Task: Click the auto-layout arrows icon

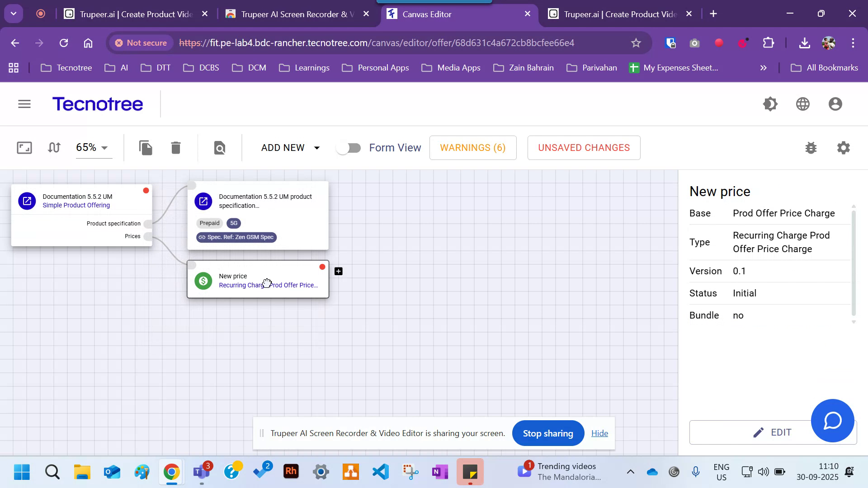Action: coord(54,148)
